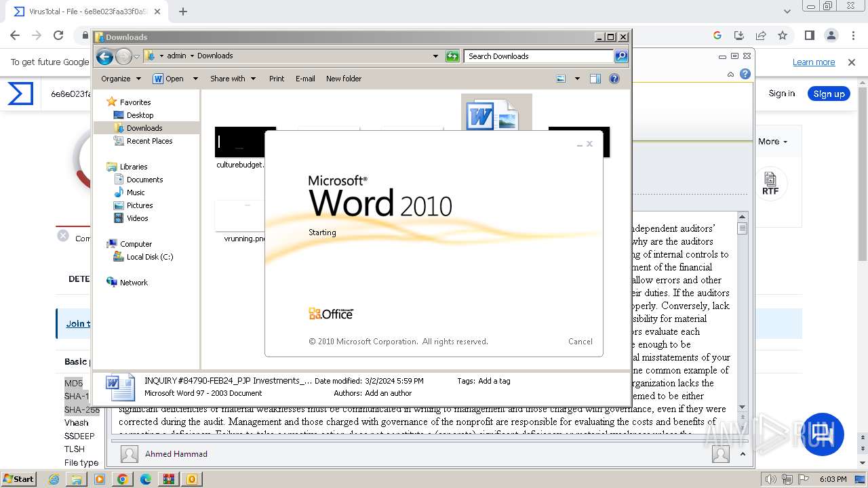Click the Learn more link

click(814, 62)
